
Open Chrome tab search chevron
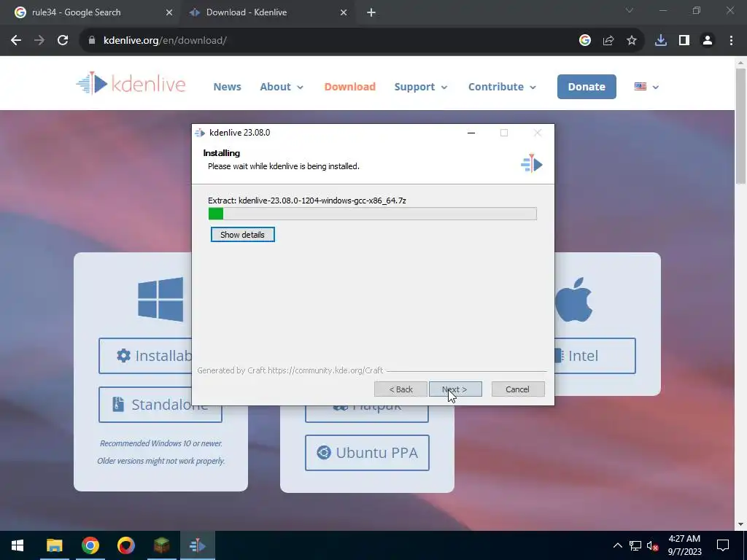click(x=629, y=10)
